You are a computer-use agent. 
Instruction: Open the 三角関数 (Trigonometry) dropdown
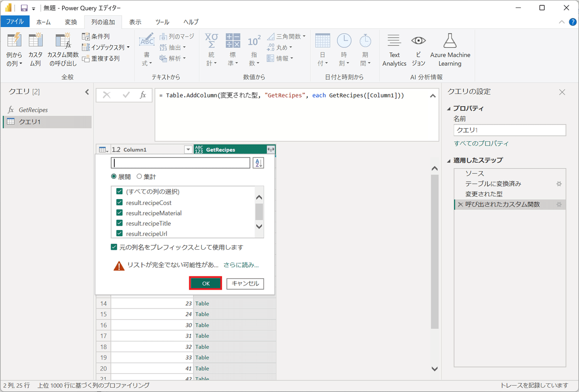click(x=286, y=36)
